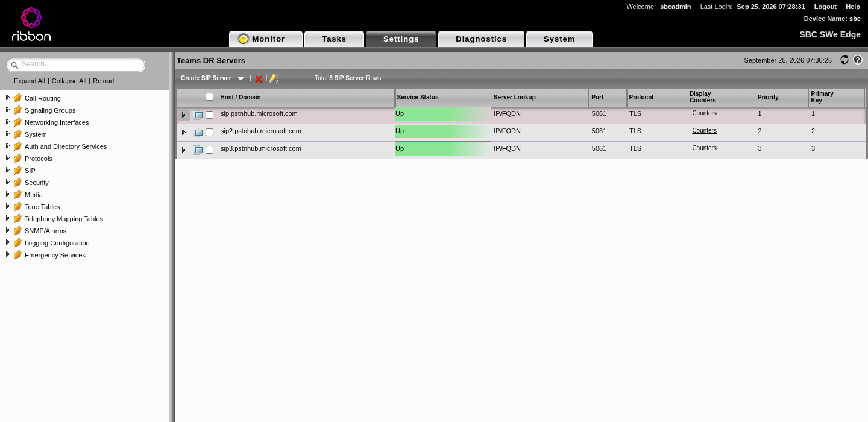The height and width of the screenshot is (422, 868).
Task: Check the box for sip.pstnhub.microsoft.com
Action: click(210, 115)
